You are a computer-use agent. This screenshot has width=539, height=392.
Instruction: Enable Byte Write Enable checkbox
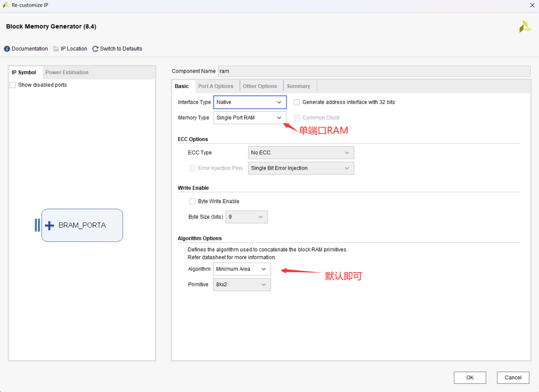[193, 201]
